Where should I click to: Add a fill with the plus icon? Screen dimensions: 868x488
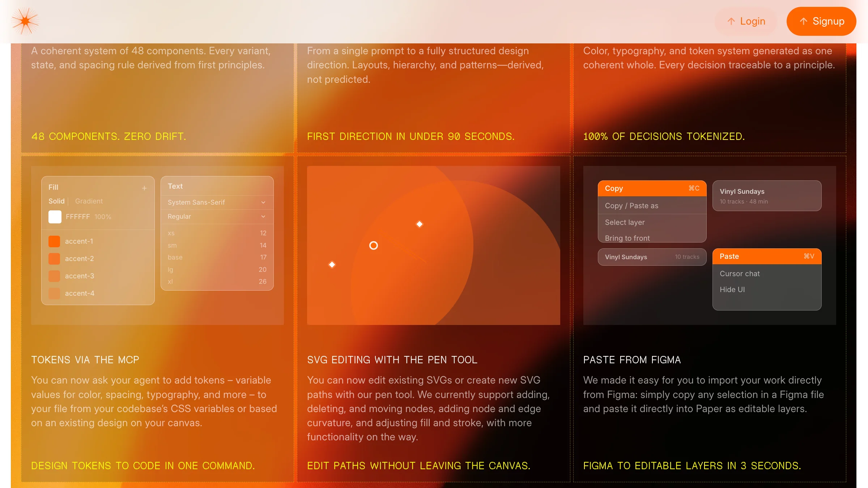[x=144, y=188]
